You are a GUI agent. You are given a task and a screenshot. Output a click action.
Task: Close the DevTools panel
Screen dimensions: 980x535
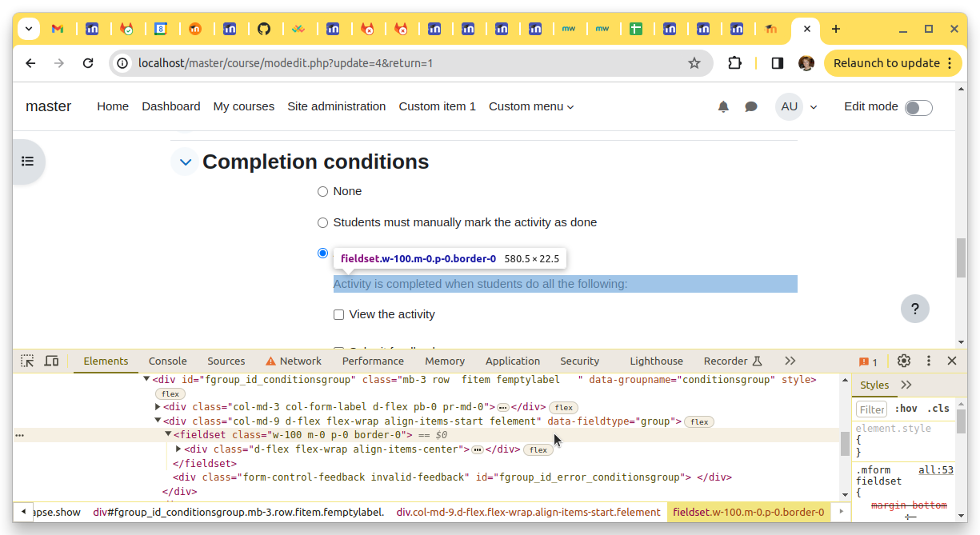tap(952, 361)
